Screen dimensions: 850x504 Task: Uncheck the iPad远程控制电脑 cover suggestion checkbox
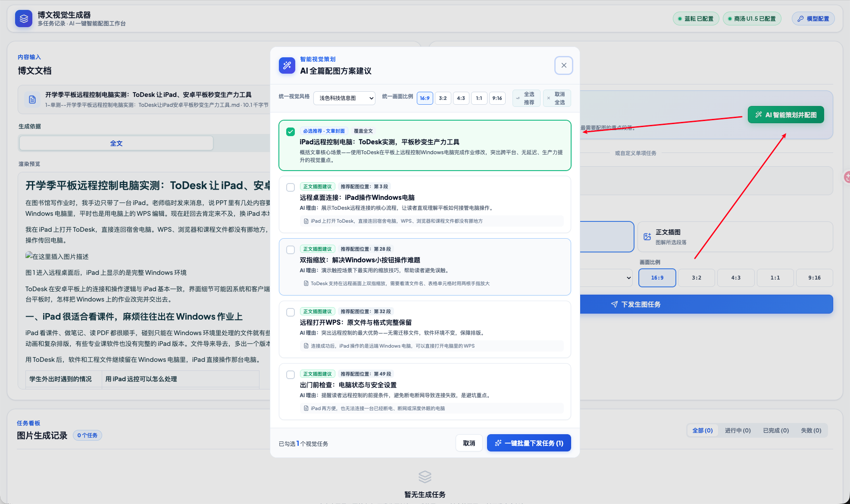(x=291, y=131)
